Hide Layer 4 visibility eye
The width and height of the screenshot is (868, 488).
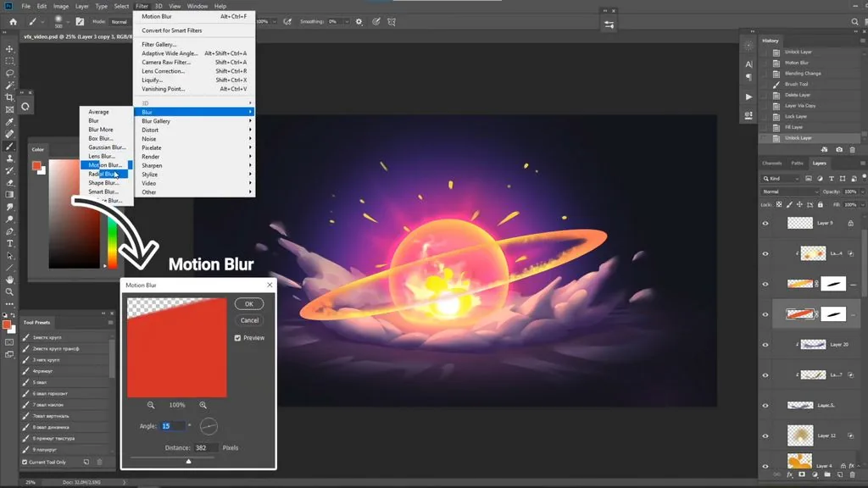(765, 466)
